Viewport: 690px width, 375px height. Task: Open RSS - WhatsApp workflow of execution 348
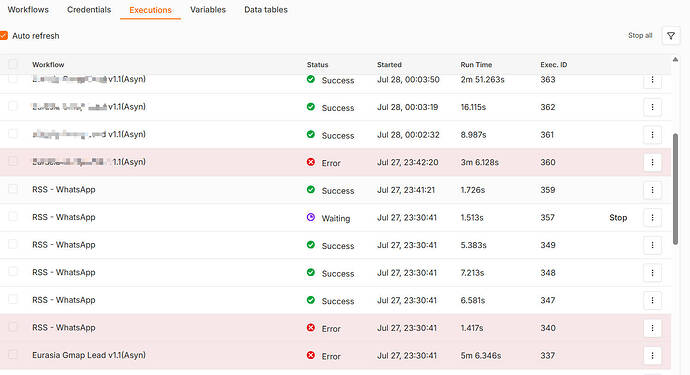click(64, 272)
